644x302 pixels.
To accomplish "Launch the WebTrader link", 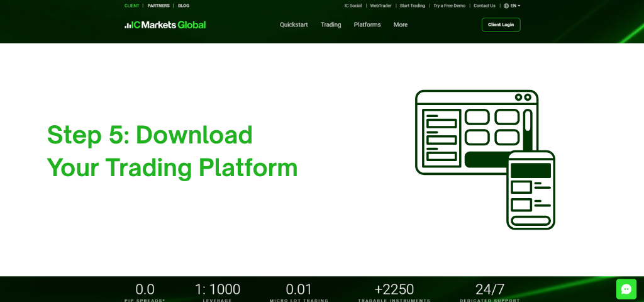I will pyautogui.click(x=380, y=6).
